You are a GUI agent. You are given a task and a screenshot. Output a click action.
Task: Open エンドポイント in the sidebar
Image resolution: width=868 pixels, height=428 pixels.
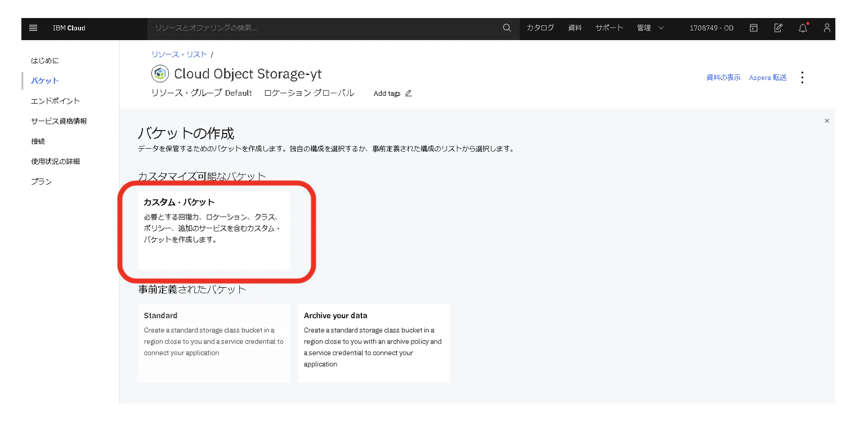pos(56,101)
